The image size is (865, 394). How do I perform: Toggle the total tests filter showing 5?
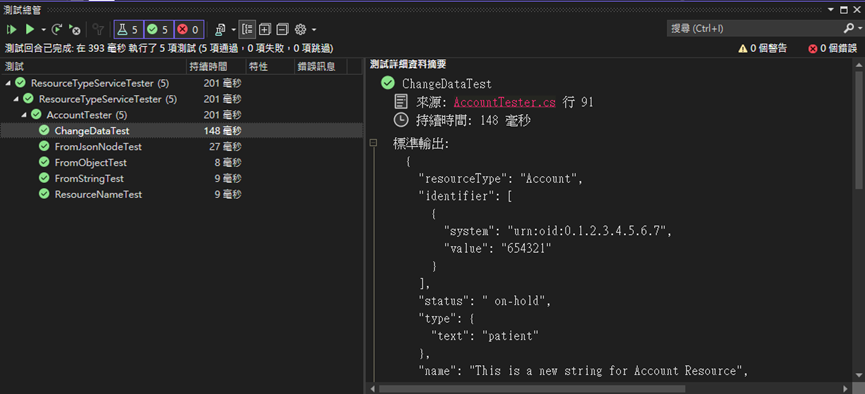129,29
